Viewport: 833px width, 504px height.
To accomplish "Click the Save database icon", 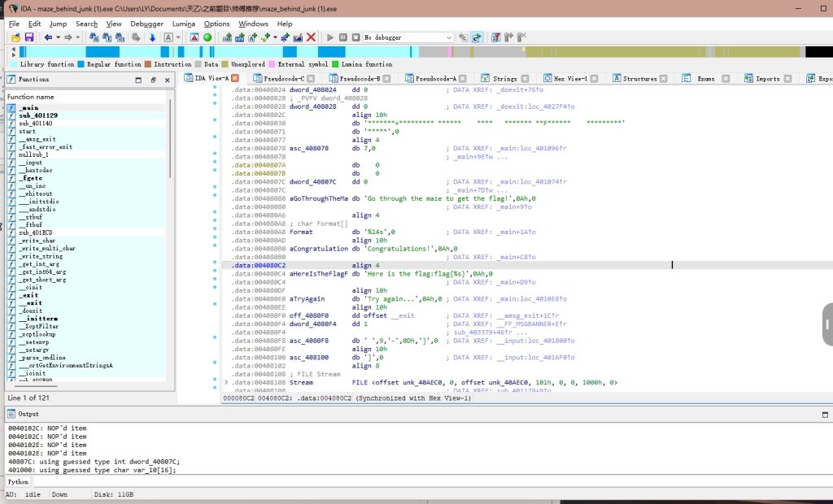I will pos(29,37).
